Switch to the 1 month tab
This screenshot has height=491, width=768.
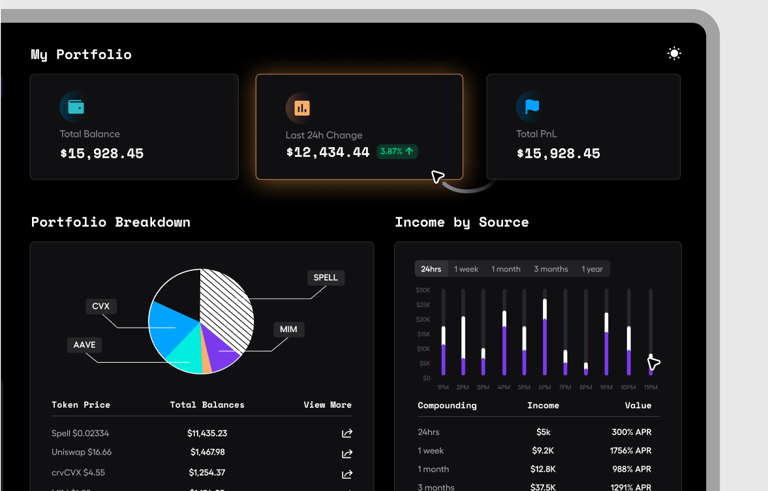click(506, 269)
